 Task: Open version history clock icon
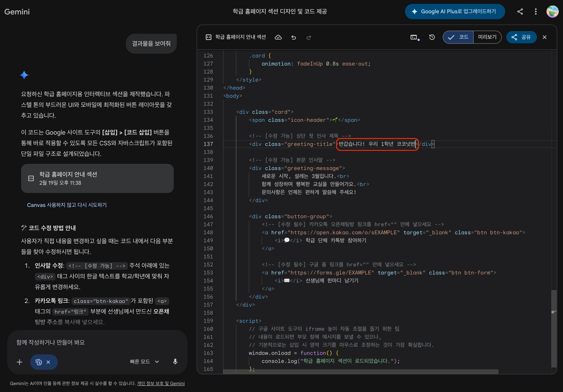(432, 37)
